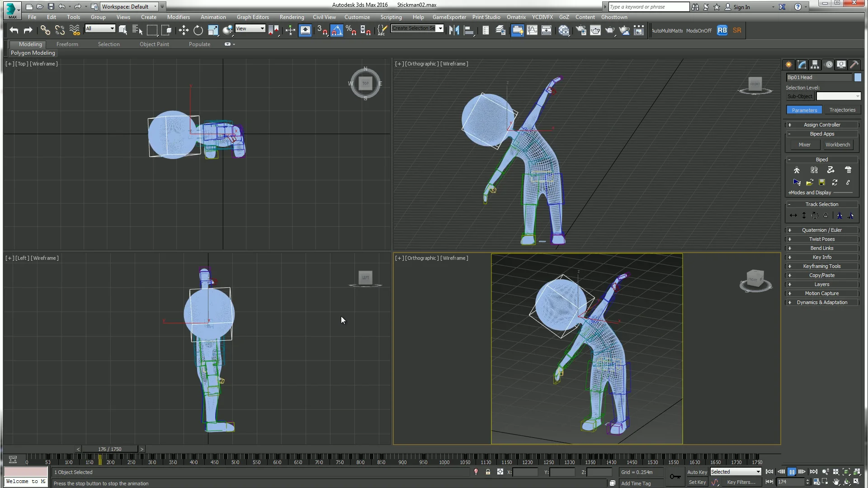Toggle ModsOnOff button in toolbar
The image size is (868, 488).
coord(698,30)
